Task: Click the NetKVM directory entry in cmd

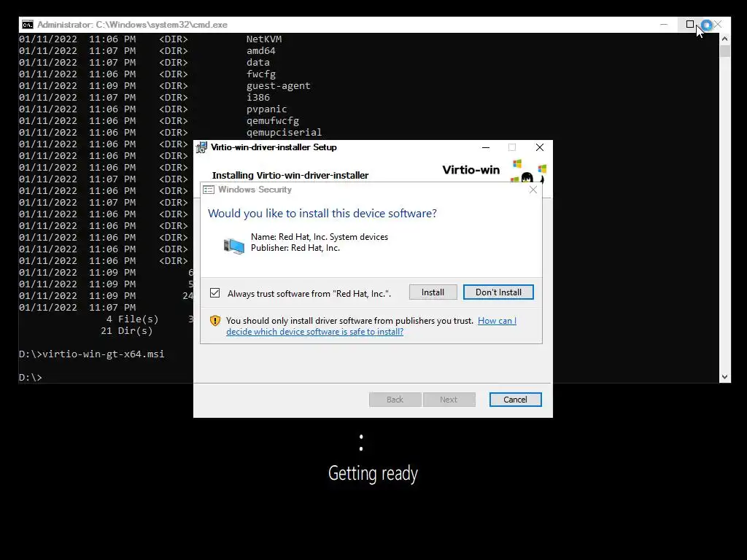Action: (x=264, y=39)
